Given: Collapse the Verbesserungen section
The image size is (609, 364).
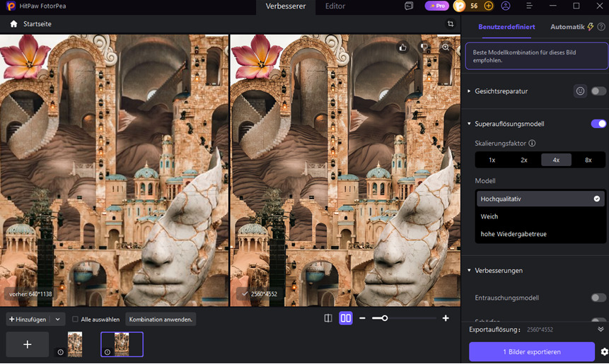Looking at the screenshot, I should click(469, 271).
